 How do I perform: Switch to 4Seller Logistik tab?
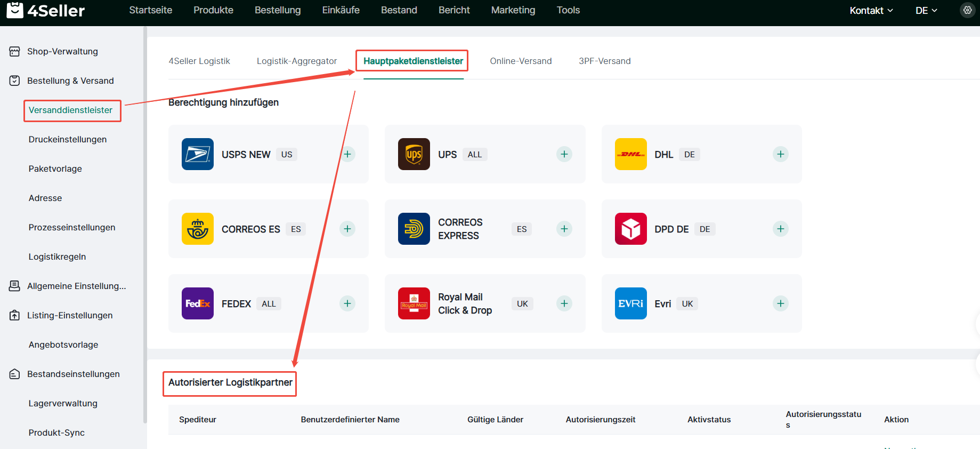pyautogui.click(x=199, y=61)
